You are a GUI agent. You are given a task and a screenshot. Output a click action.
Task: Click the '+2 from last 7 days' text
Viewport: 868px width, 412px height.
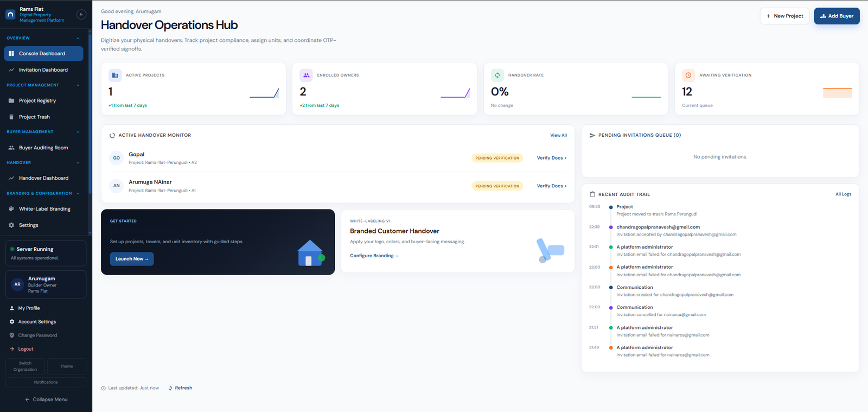(319, 105)
